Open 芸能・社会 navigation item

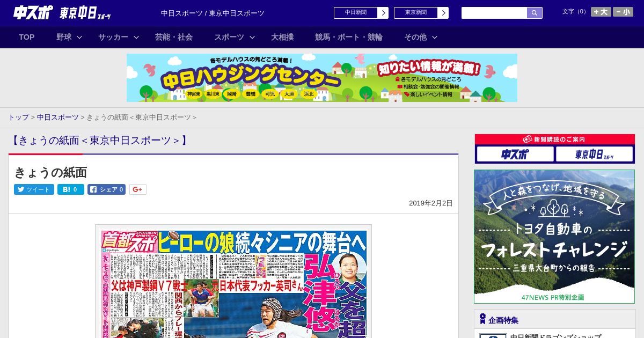point(174,37)
